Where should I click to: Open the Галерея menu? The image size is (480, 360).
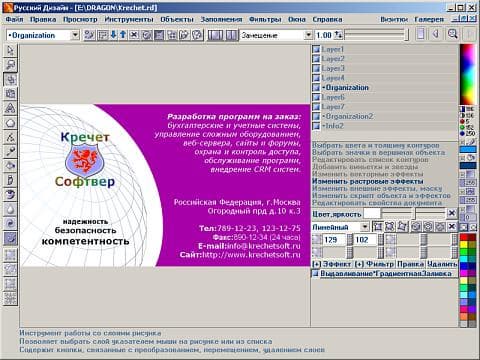tap(429, 19)
